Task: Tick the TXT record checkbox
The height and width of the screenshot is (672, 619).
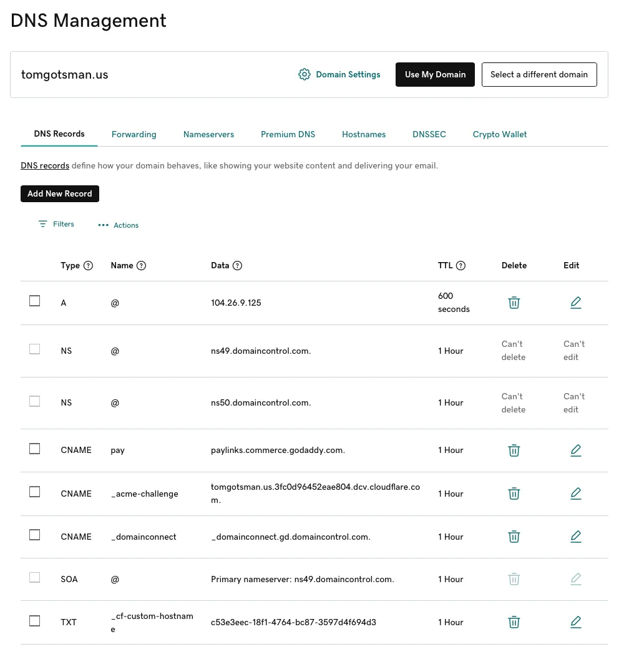Action: pyautogui.click(x=35, y=621)
